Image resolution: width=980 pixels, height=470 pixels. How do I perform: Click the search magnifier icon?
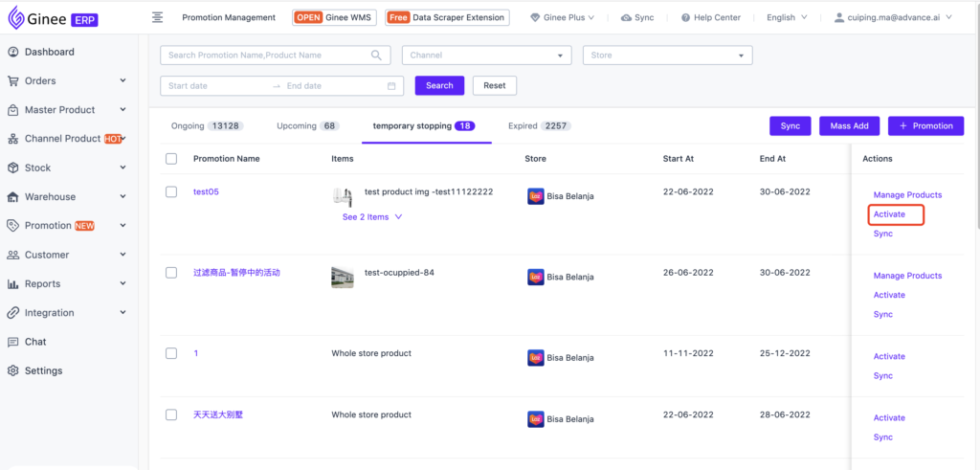pyautogui.click(x=376, y=55)
